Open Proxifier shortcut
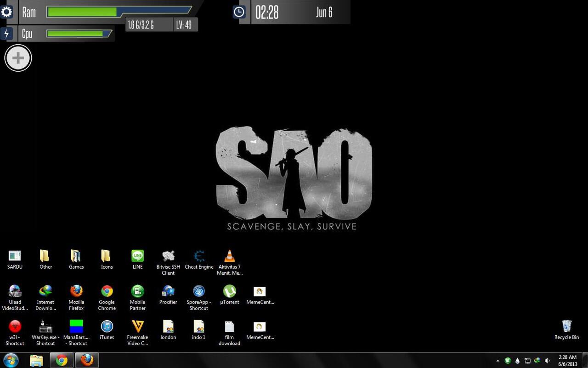 [168, 295]
